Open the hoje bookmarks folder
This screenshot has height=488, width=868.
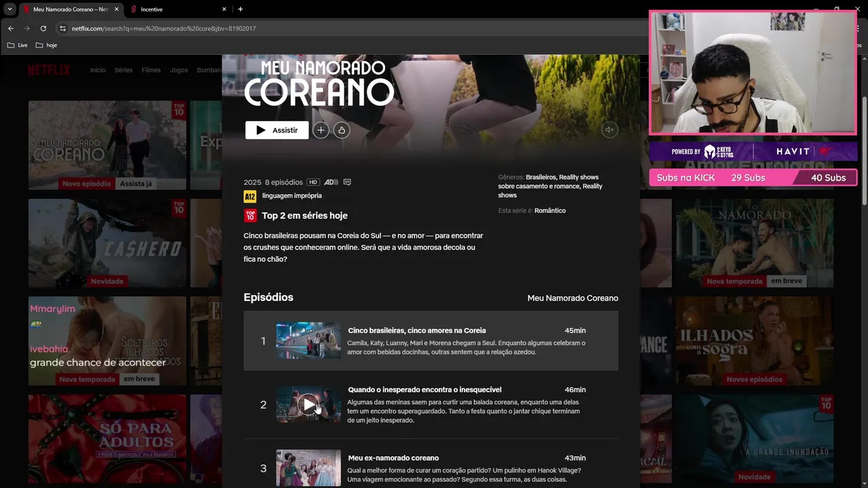point(46,45)
